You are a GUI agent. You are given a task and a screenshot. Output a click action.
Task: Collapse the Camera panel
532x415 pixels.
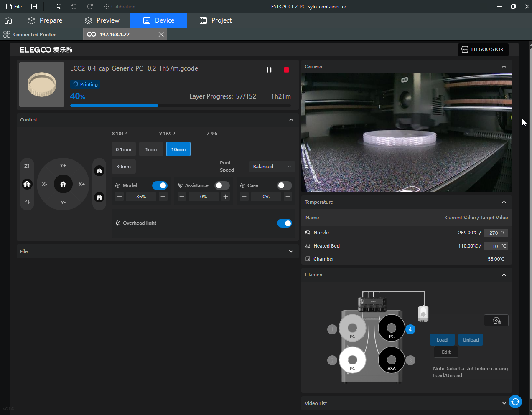(x=504, y=67)
